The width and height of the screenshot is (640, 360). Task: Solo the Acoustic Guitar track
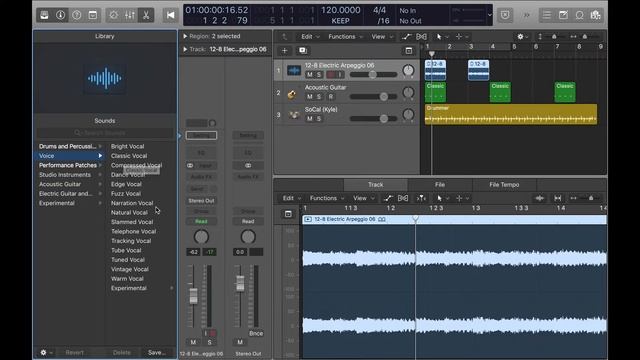click(319, 97)
